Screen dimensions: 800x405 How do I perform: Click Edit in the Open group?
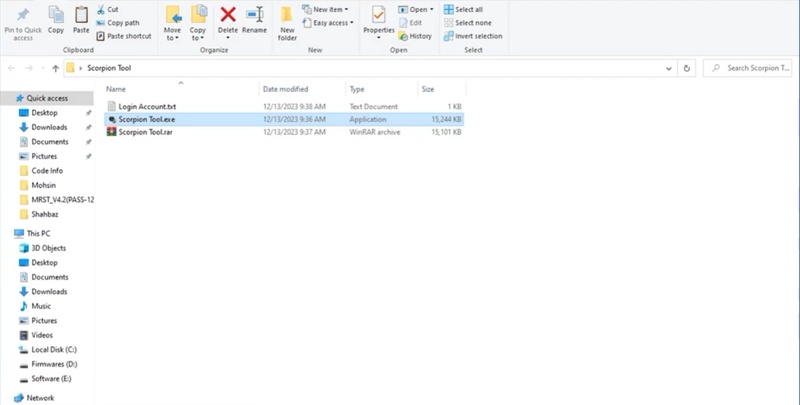click(x=410, y=23)
